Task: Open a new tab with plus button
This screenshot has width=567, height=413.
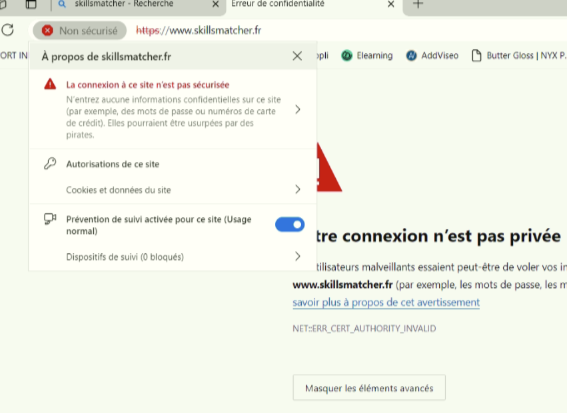Action: [418, 4]
